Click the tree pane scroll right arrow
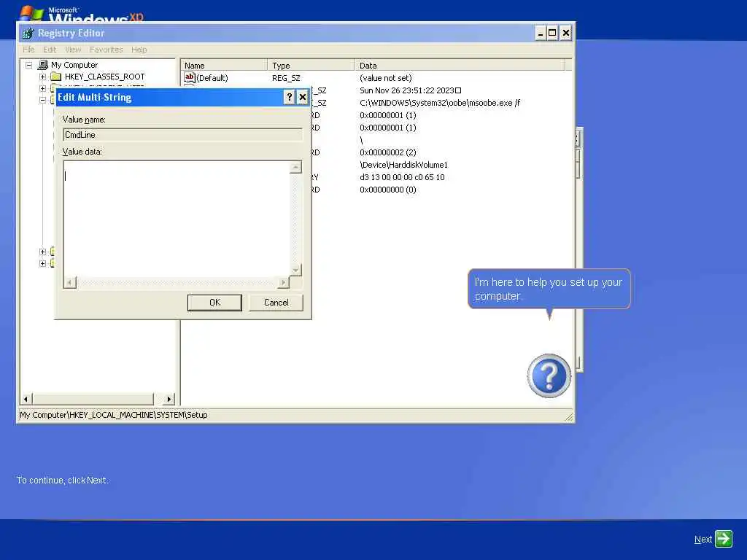747x560 pixels. (x=169, y=399)
